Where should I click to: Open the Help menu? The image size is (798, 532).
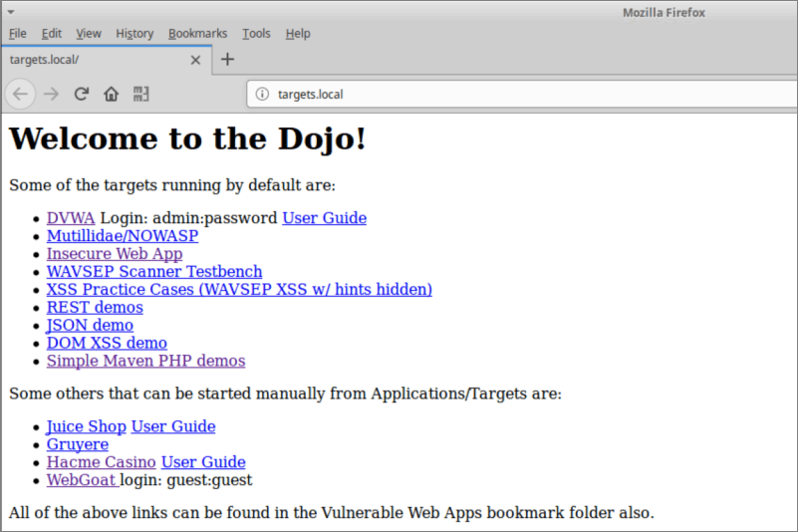(298, 34)
